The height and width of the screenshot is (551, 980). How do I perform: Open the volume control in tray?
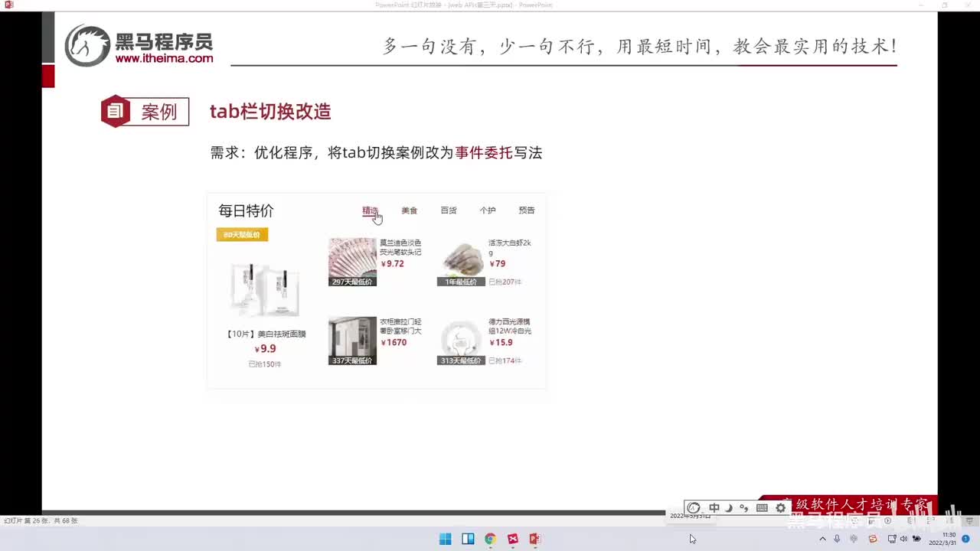(x=904, y=539)
